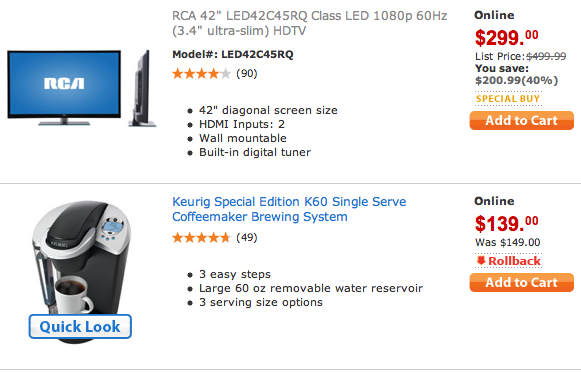Click the Was $149.00 text
The height and width of the screenshot is (372, 581).
pyautogui.click(x=508, y=242)
